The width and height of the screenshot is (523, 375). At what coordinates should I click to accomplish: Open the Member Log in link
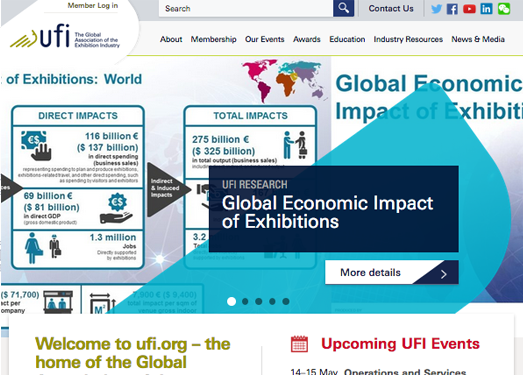coord(93,5)
